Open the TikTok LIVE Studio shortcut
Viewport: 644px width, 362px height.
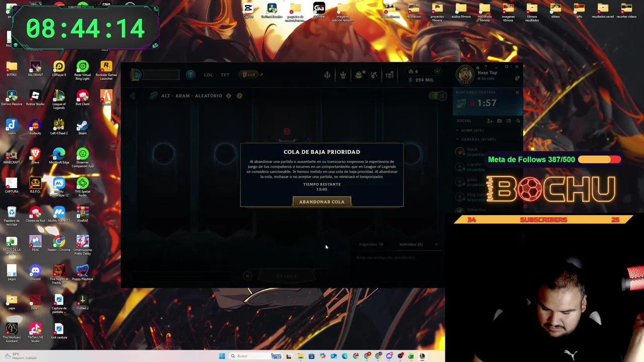click(x=35, y=333)
